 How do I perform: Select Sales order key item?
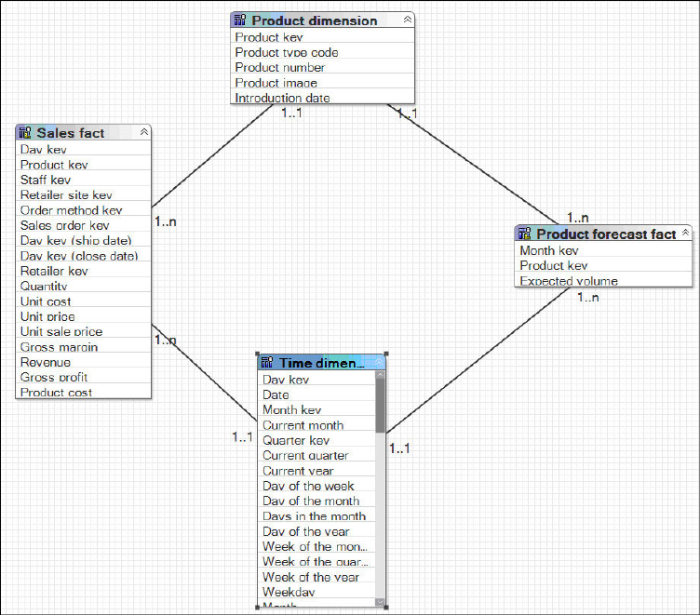(84, 225)
